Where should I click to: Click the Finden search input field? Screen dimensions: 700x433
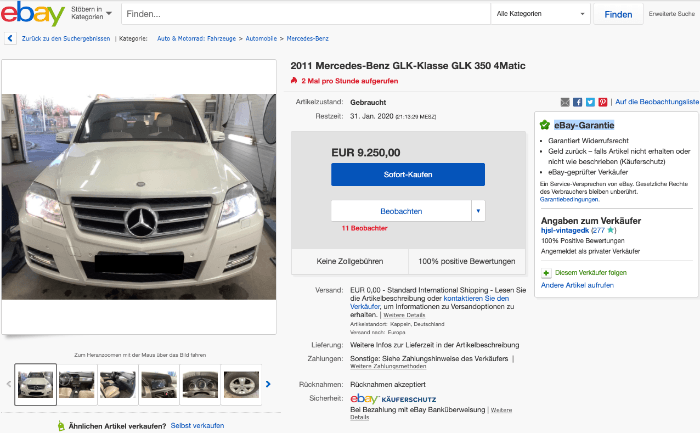(x=306, y=14)
